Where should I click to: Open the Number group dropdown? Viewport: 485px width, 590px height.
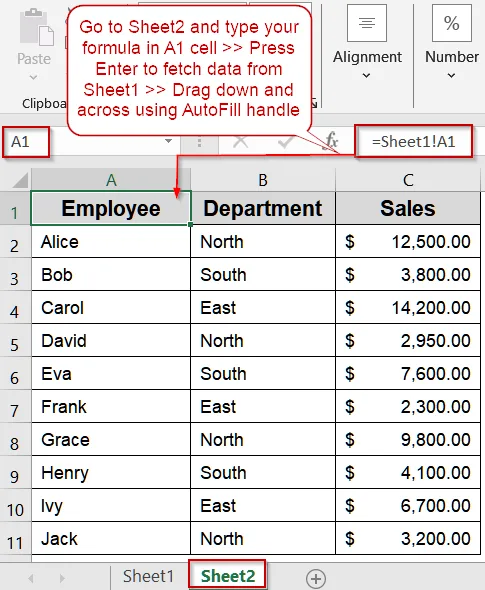coord(451,76)
